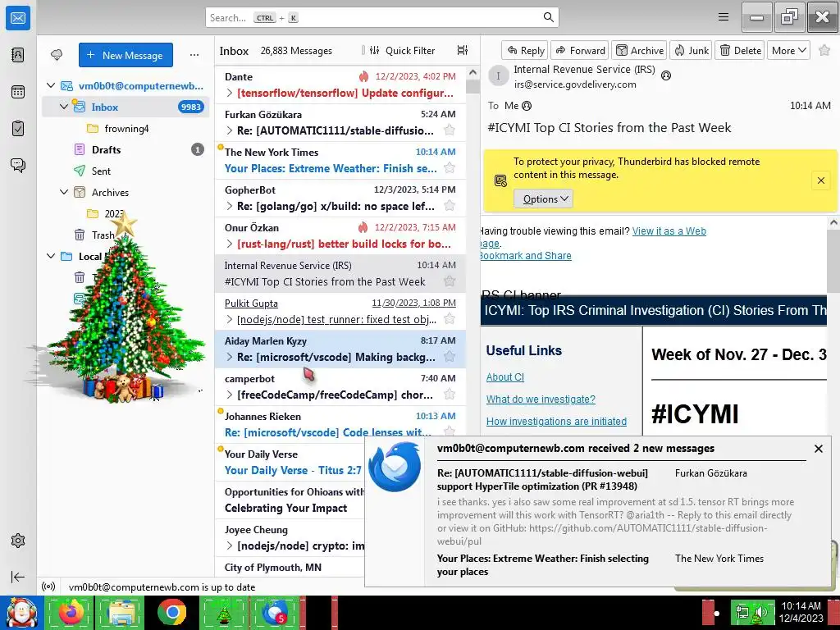Forward the IRS message
Viewport: 840px width, 630px height.
point(580,50)
